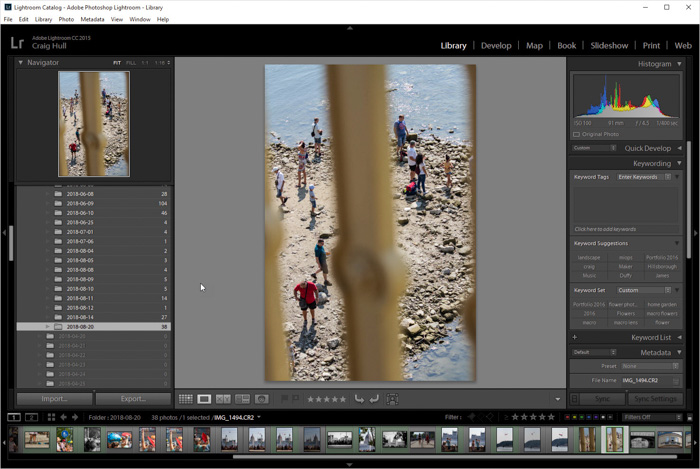
Task: Click the Import button
Action: 54,399
